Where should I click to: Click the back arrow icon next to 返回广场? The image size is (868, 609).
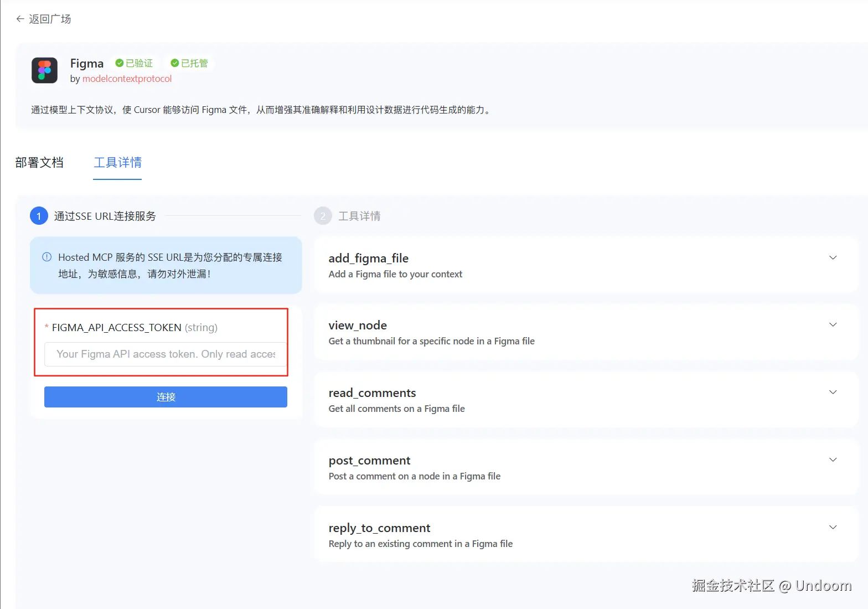coord(20,19)
